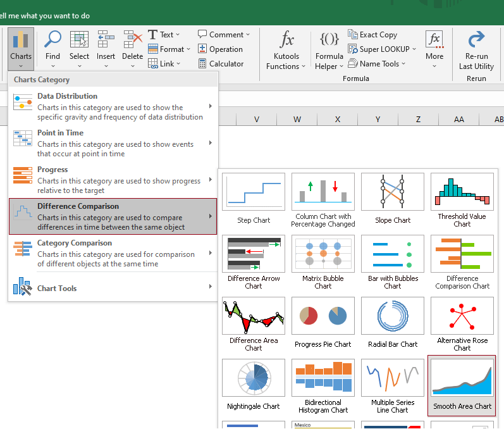Choose the Bar with Bubbles Chart
Screen dimensions: 504x429
(393, 262)
